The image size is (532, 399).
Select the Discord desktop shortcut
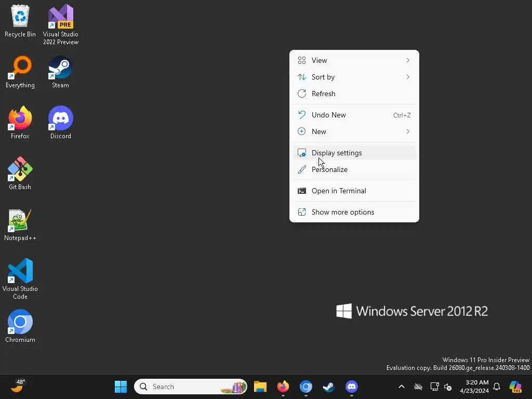point(60,123)
